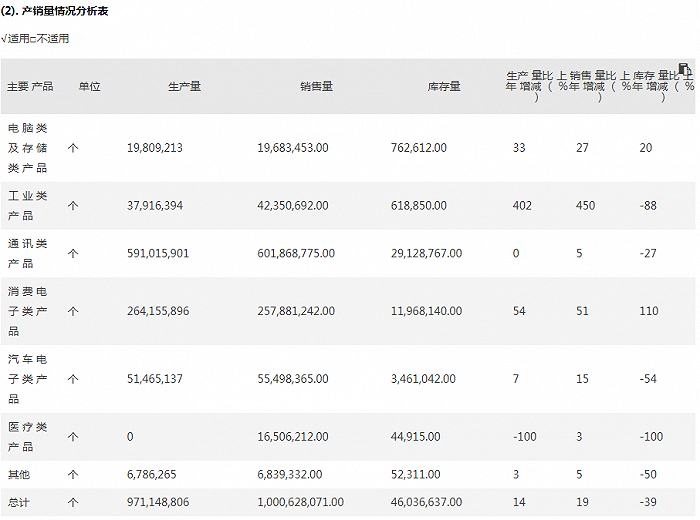The image size is (700, 520).
Task: Click the 生产量 column header
Action: tap(184, 86)
